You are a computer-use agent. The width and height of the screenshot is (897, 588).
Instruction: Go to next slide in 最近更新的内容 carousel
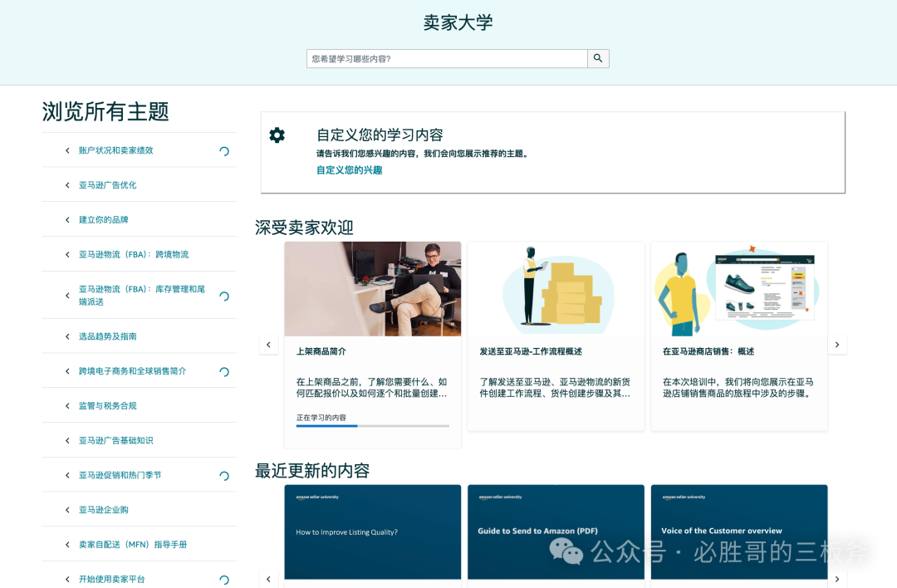(837, 579)
